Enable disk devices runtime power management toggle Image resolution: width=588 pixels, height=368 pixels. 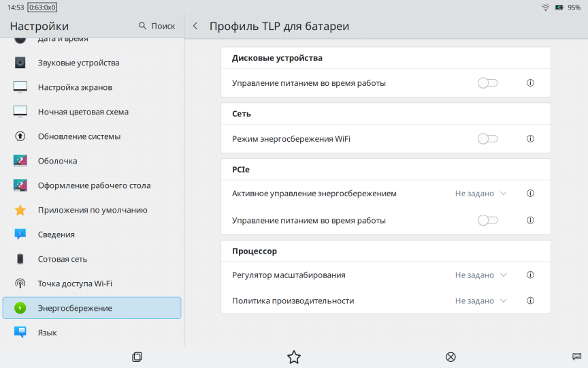(487, 83)
